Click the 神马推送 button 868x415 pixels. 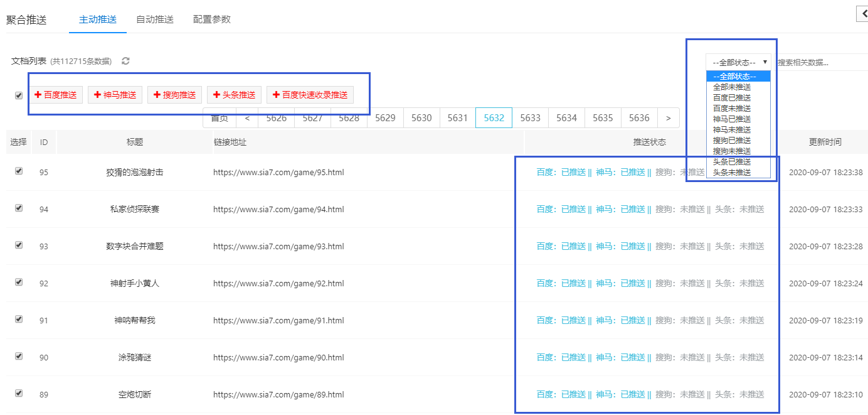pyautogui.click(x=115, y=95)
